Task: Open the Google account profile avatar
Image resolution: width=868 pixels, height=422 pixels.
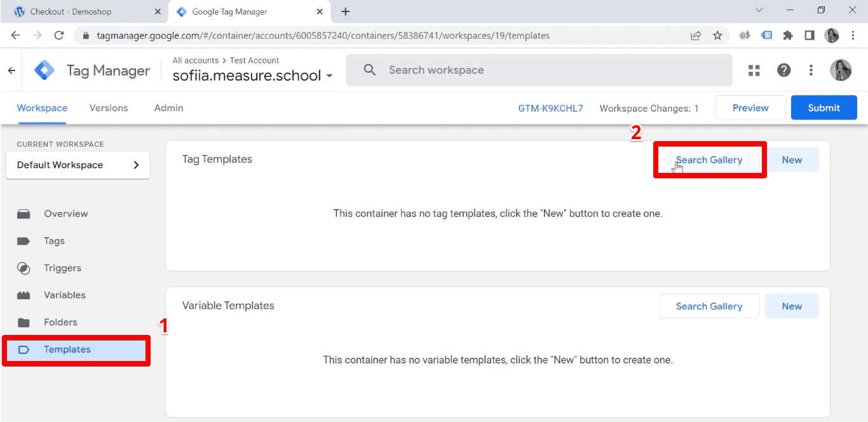Action: (x=841, y=70)
